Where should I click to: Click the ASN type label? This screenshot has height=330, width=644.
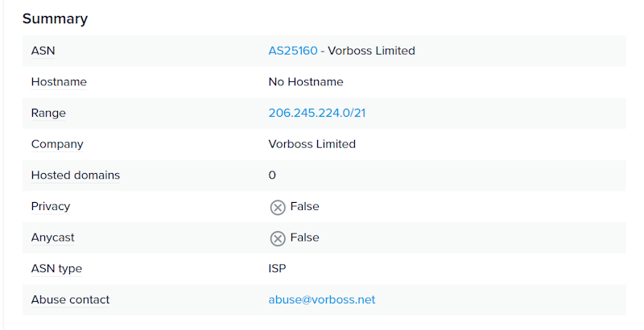(56, 269)
